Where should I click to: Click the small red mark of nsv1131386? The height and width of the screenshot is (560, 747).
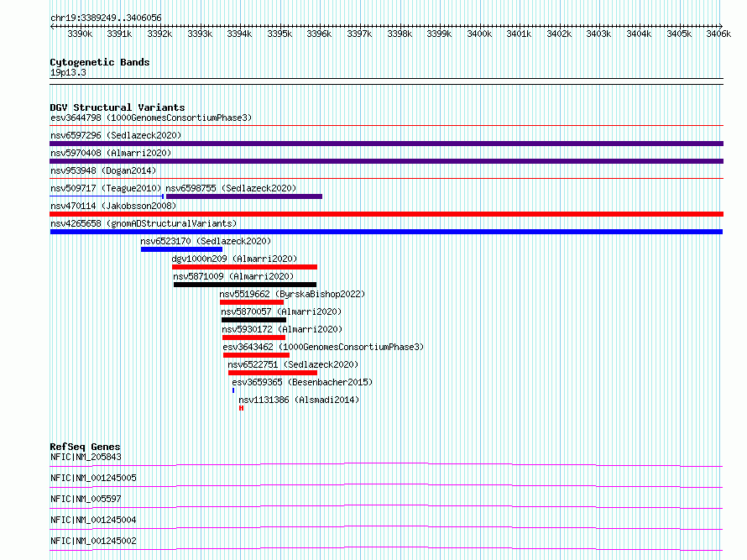pos(242,408)
